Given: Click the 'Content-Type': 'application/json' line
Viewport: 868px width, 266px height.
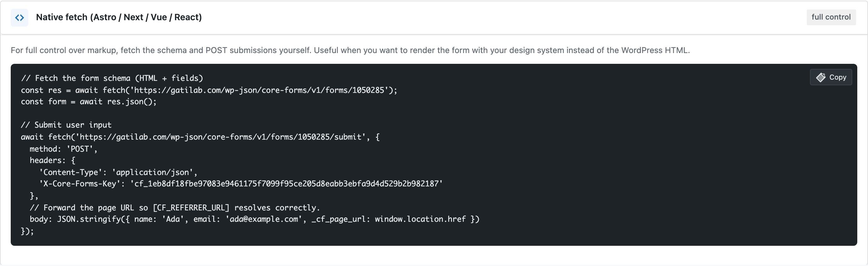Looking at the screenshot, I should click(118, 172).
